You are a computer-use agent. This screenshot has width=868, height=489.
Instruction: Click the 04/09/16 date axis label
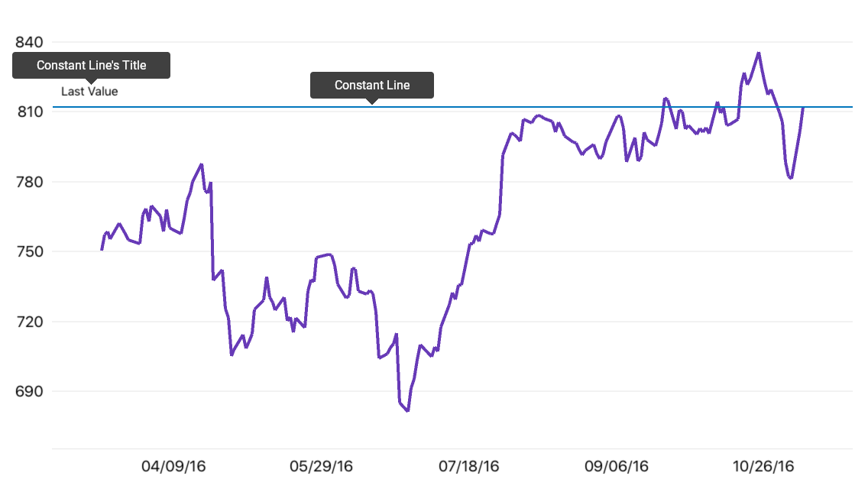click(x=173, y=466)
